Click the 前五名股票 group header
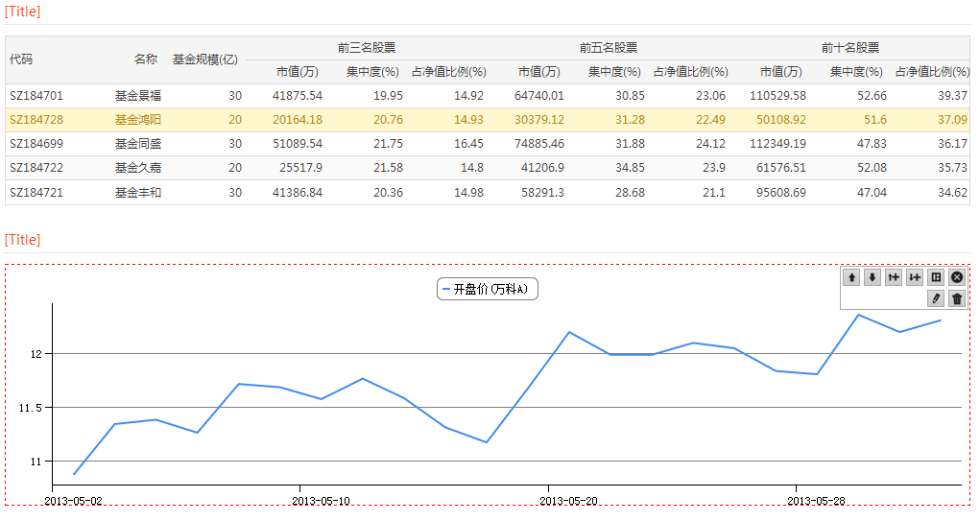980x521 pixels. pos(609,47)
